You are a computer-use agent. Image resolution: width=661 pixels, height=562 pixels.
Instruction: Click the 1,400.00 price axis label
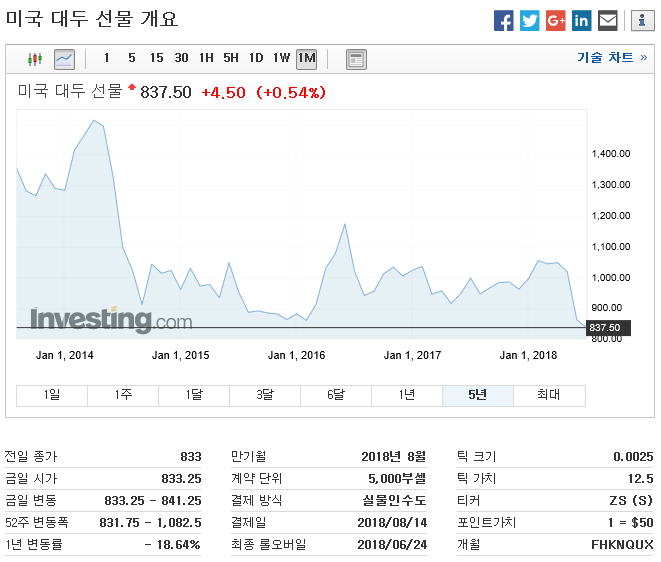click(611, 154)
